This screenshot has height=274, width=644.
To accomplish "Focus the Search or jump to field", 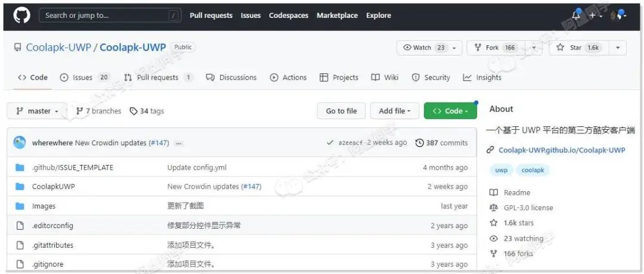I will (x=110, y=15).
